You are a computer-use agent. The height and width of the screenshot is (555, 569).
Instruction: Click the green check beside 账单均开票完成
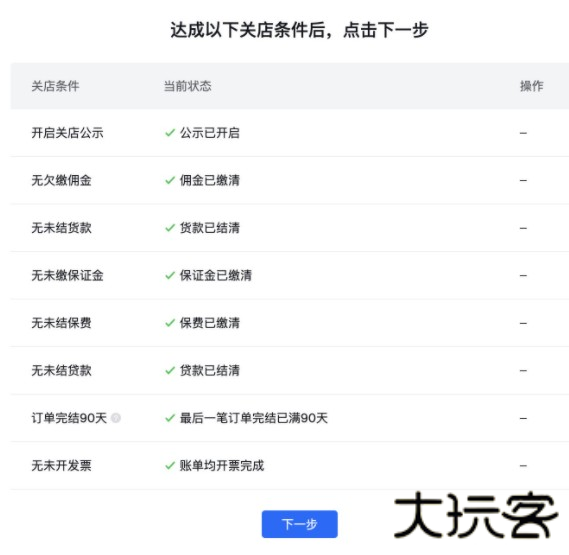(x=170, y=466)
